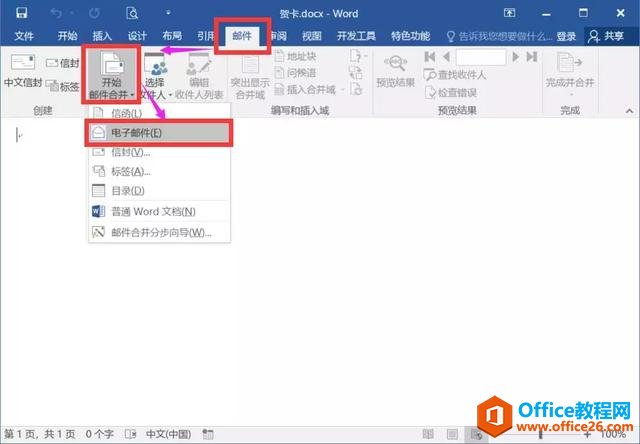Toggle the 预览结果 preview button

click(395, 71)
